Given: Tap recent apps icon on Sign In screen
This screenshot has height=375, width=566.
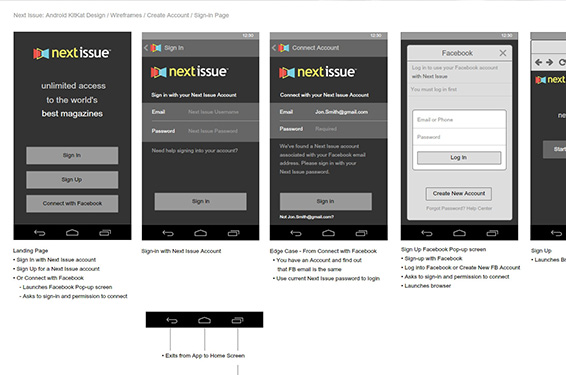Looking at the screenshot, I should tap(234, 233).
